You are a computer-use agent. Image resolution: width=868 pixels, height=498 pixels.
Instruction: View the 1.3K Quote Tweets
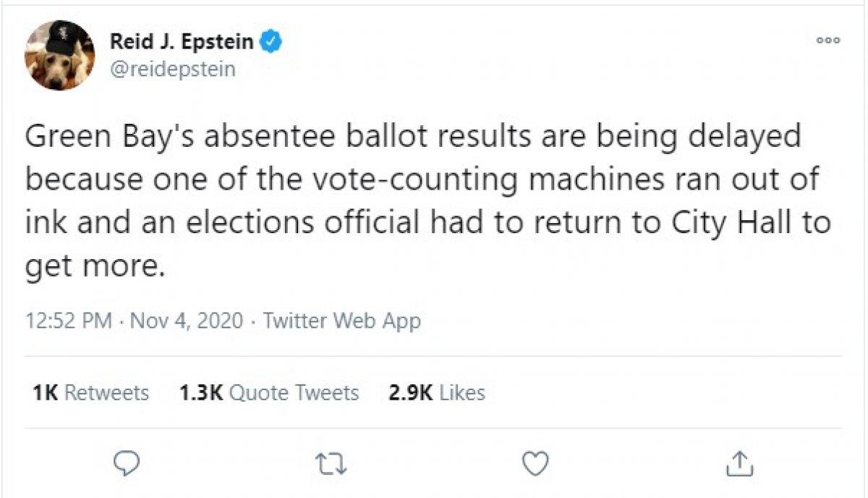268,393
